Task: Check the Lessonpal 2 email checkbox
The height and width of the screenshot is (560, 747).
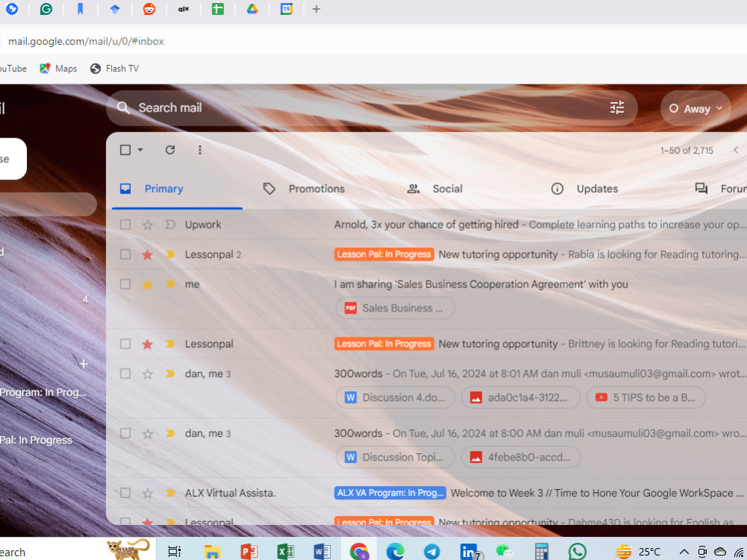Action: 125,255
